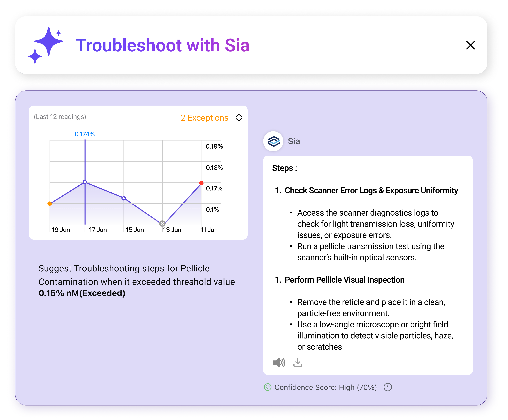Open the Last 12 readings selector
The width and height of the screenshot is (508, 420).
tap(60, 117)
